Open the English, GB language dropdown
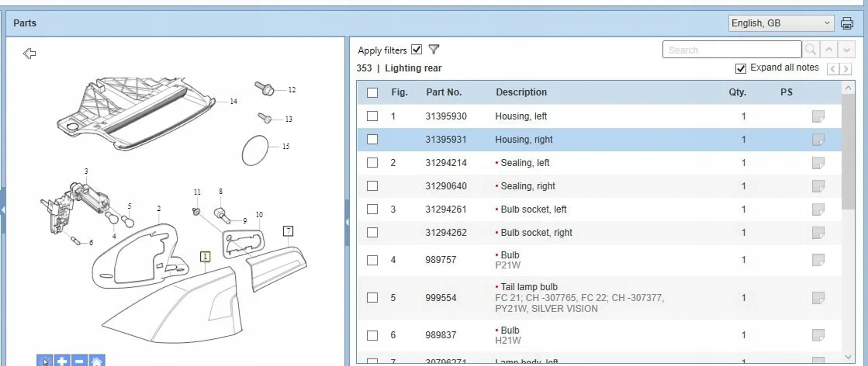This screenshot has height=366, width=868. [x=781, y=23]
